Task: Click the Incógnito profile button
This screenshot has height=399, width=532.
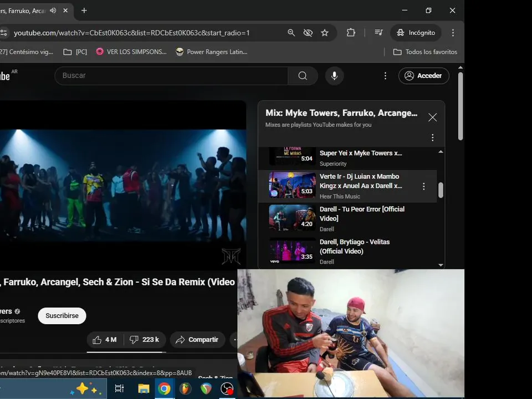Action: click(416, 33)
